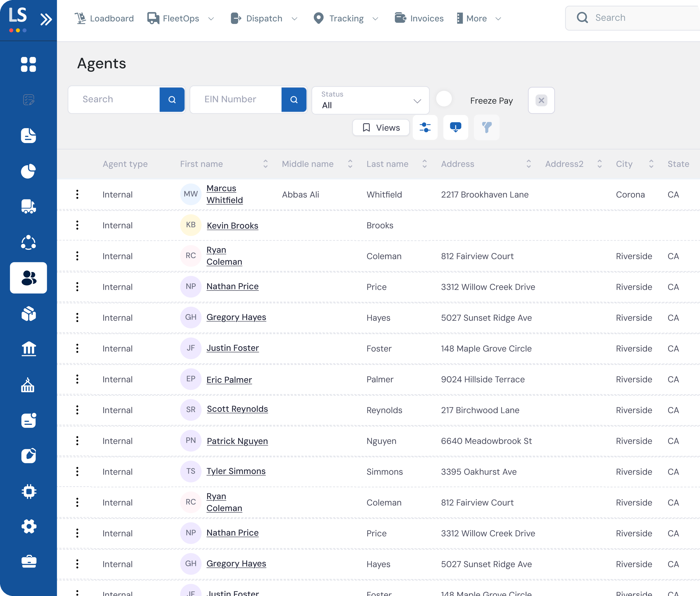700x596 pixels.
Task: Open row actions for Marcus Whitfield
Action: point(77,194)
